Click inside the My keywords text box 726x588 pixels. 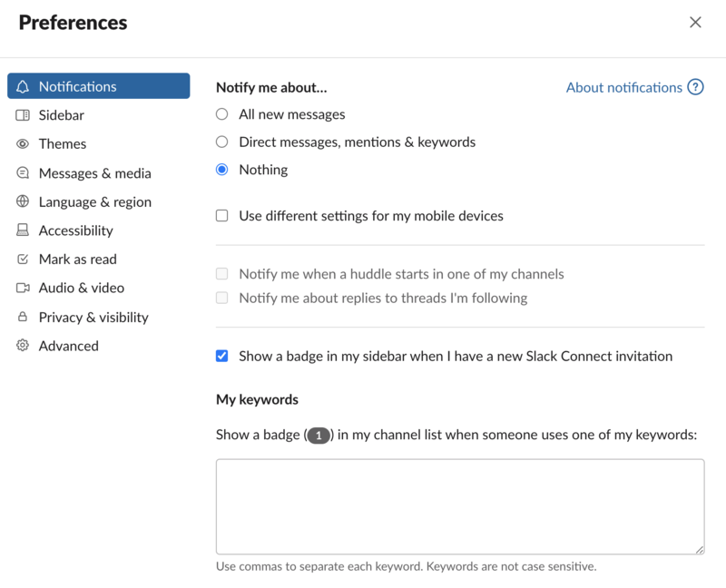point(459,506)
